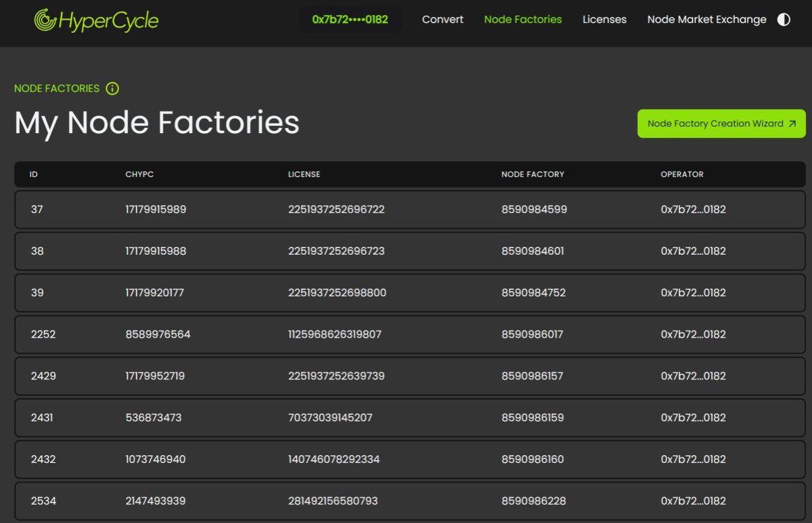Click CHYPC value 17179920177
The width and height of the screenshot is (812, 523).
coord(154,293)
